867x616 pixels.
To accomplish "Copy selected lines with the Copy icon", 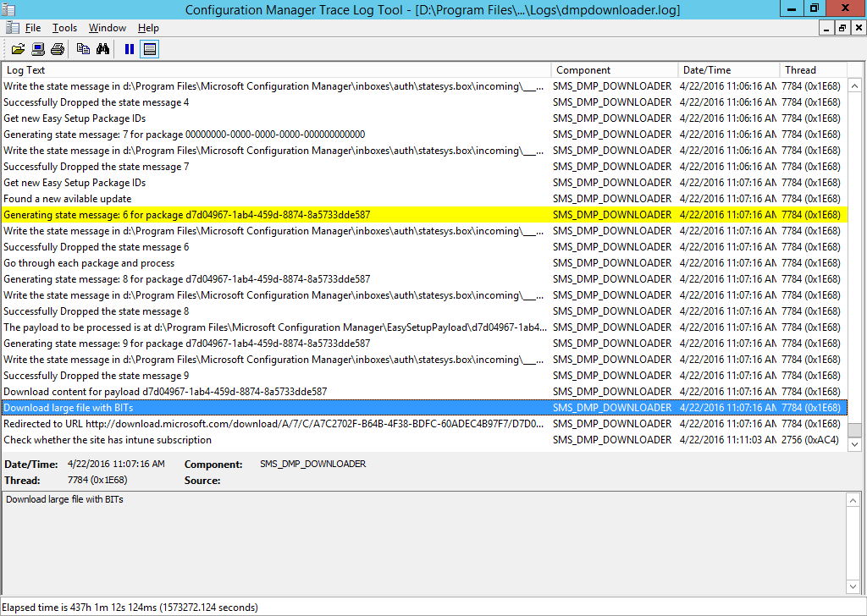I will (x=83, y=49).
